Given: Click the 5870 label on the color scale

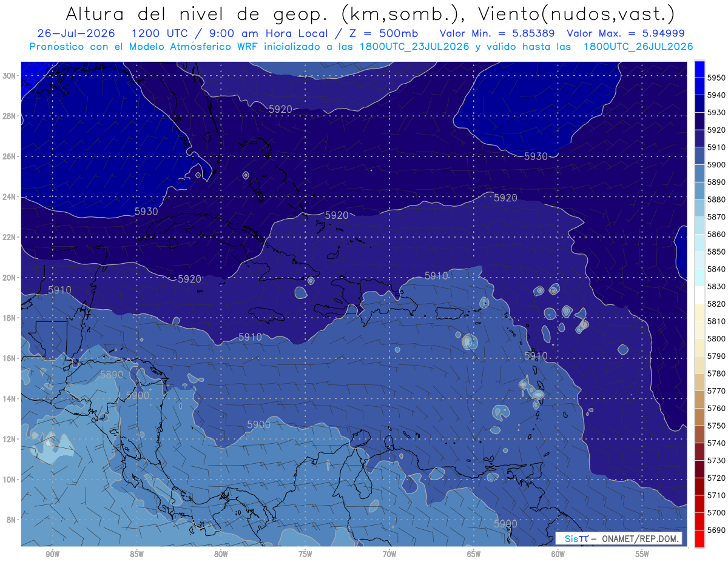Looking at the screenshot, I should pyautogui.click(x=716, y=217).
